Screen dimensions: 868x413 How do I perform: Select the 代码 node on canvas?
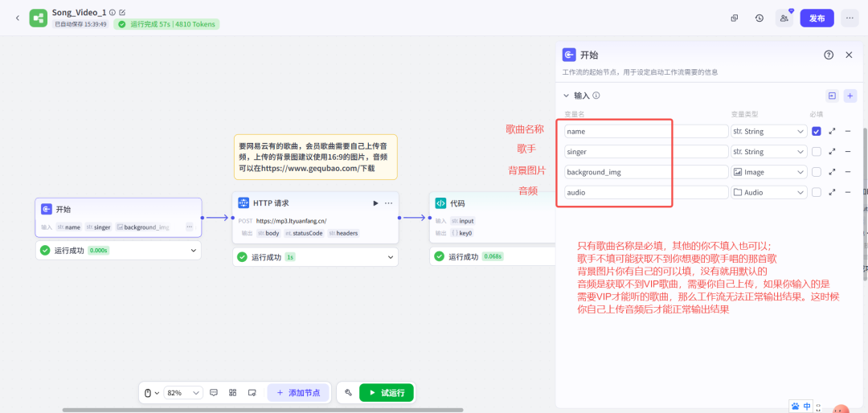[x=493, y=218]
